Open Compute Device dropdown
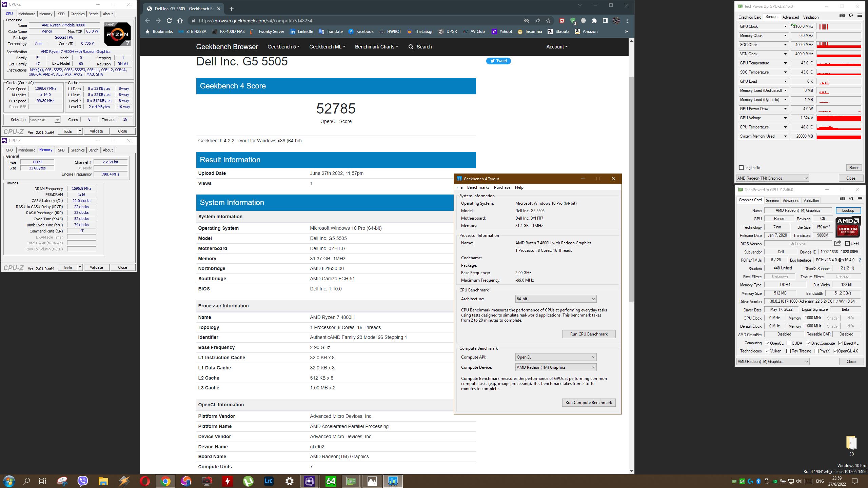The image size is (868, 488). (556, 367)
